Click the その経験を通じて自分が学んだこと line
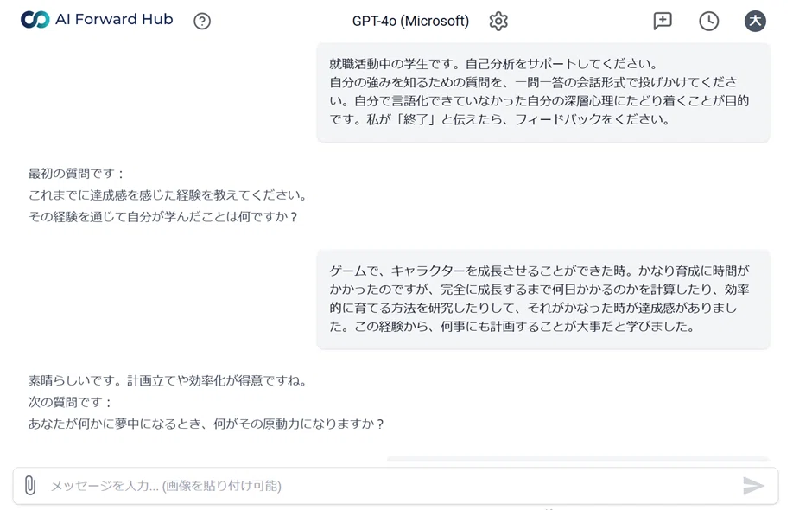Screen dimensions: 812x510 (163, 217)
